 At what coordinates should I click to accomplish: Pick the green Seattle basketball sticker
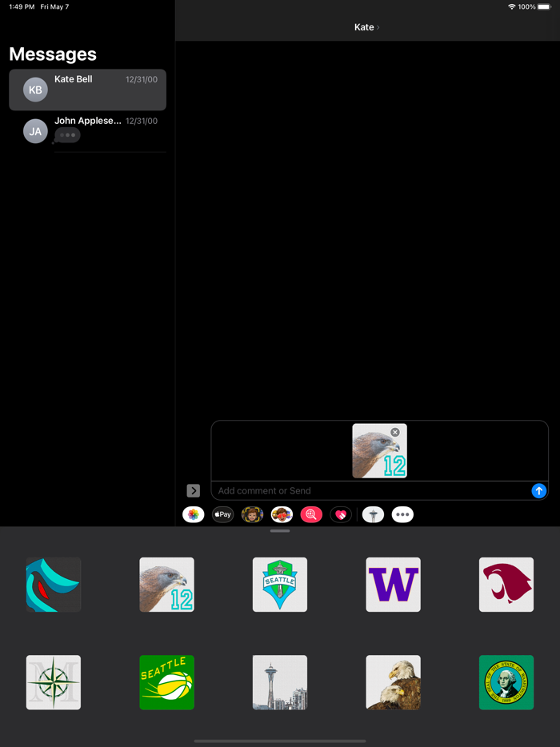[167, 682]
